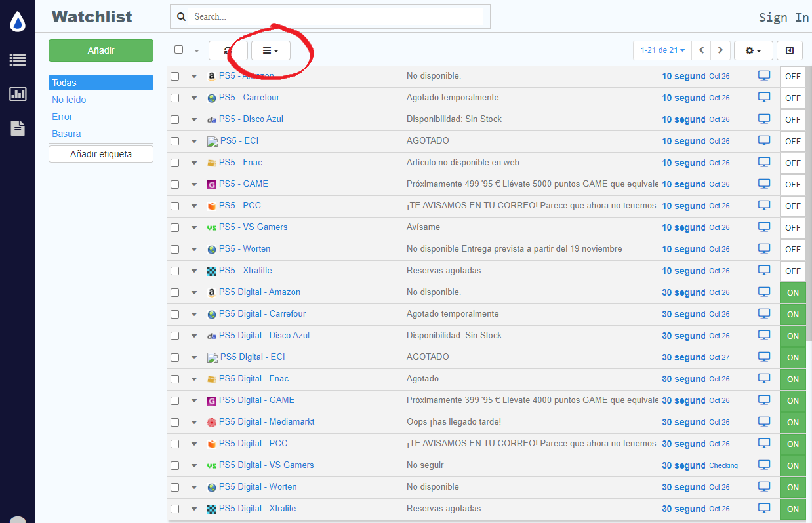Tick the select-all checkbox in toolbar
The width and height of the screenshot is (812, 523).
[x=178, y=50]
